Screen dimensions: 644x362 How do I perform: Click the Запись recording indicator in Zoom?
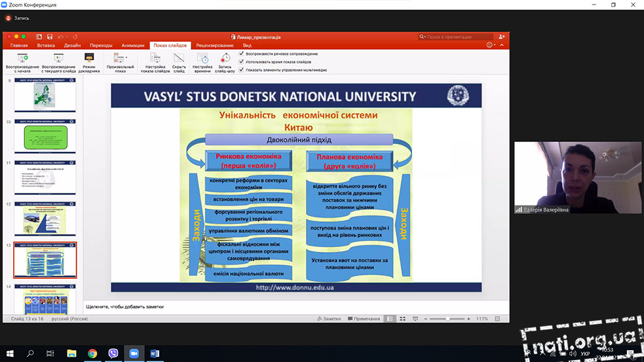18,18
